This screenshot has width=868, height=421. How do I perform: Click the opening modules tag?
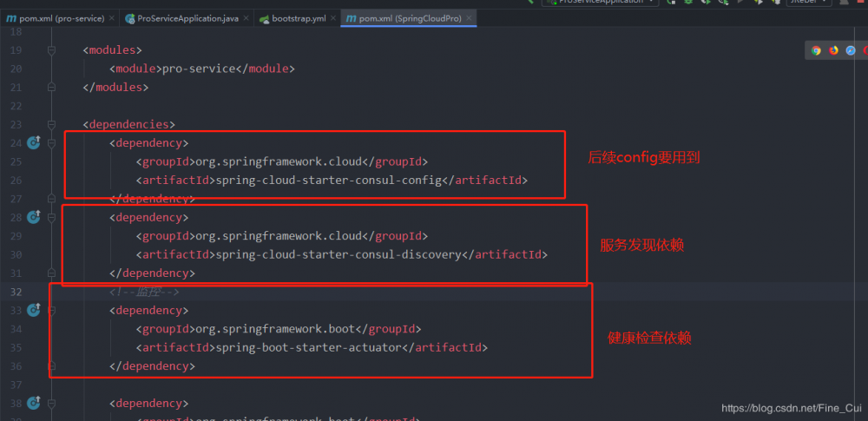click(x=112, y=50)
